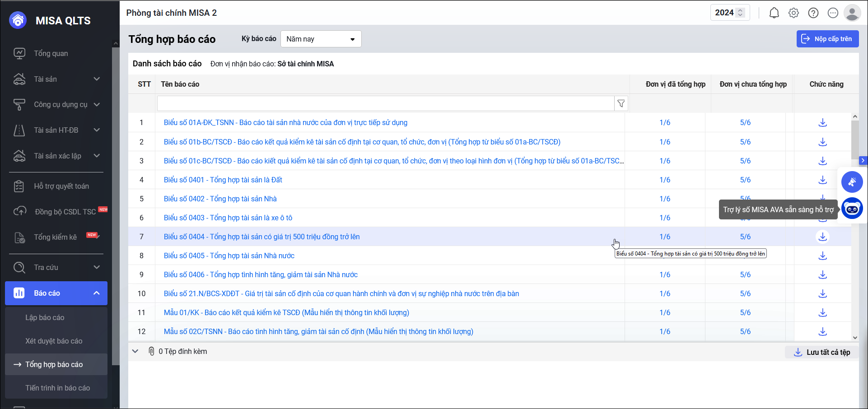
Task: Open the settings gear icon
Action: pos(793,13)
